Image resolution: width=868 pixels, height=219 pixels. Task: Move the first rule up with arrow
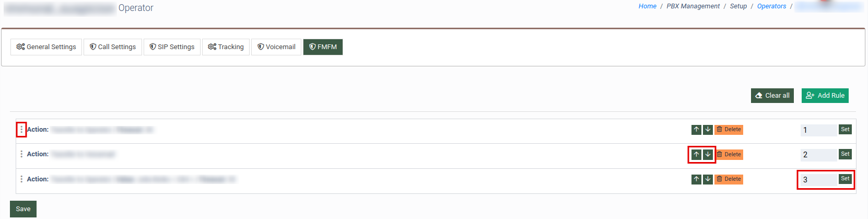(x=696, y=130)
